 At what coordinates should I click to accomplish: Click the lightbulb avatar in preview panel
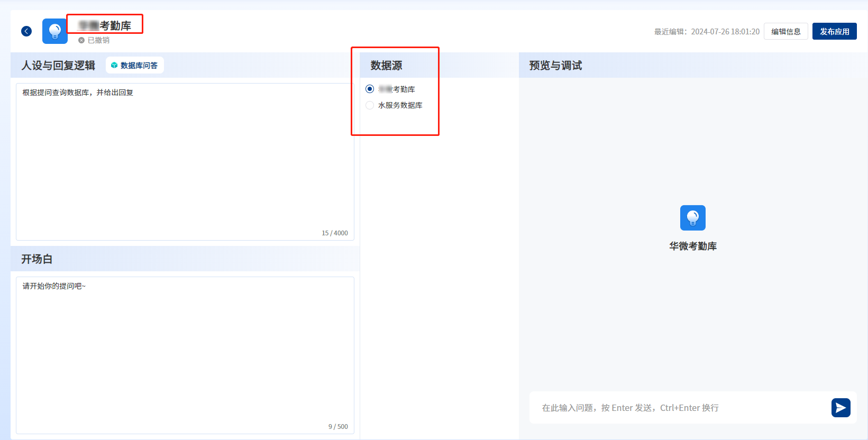(692, 218)
